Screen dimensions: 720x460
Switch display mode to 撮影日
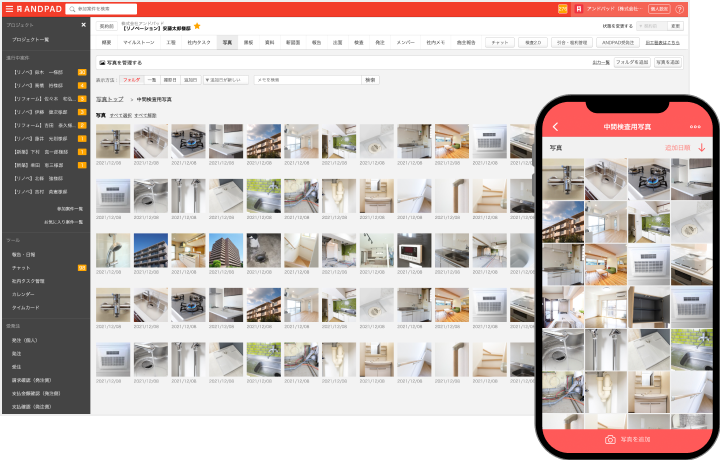(170, 79)
